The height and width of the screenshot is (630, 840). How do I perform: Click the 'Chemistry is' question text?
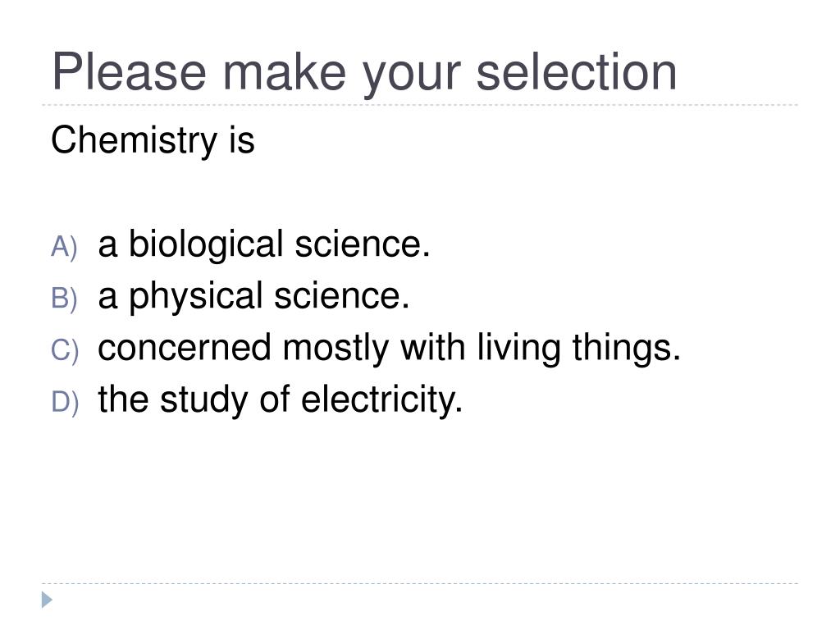coord(153,140)
